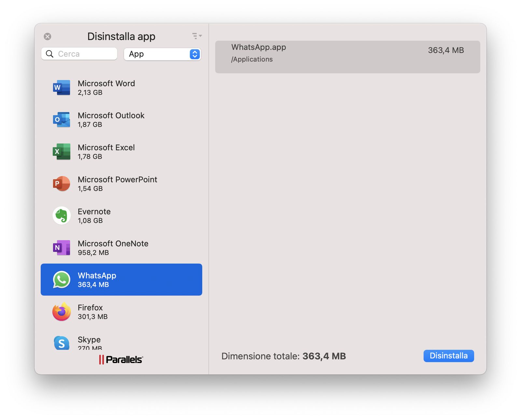Click the Dimensione totale label
Screen dimensions: 521x420
[x=260, y=356]
